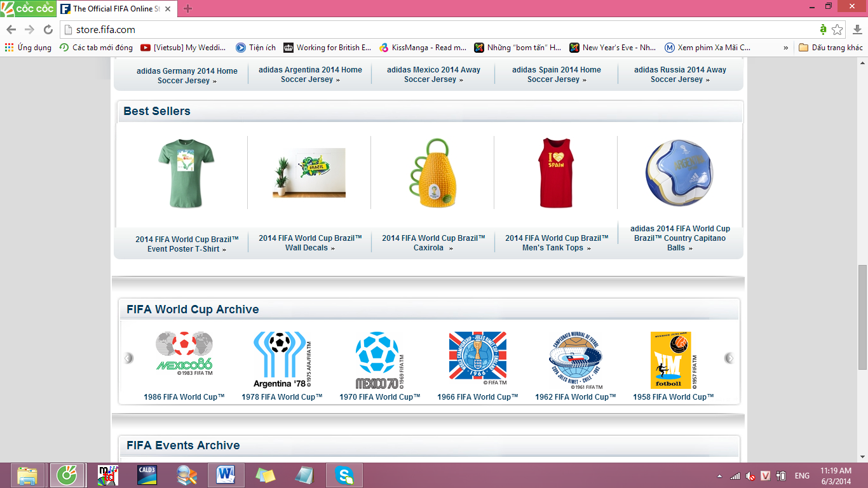Open the Ứng dụng apps bookmark
868x488 pixels.
pyautogui.click(x=28, y=48)
